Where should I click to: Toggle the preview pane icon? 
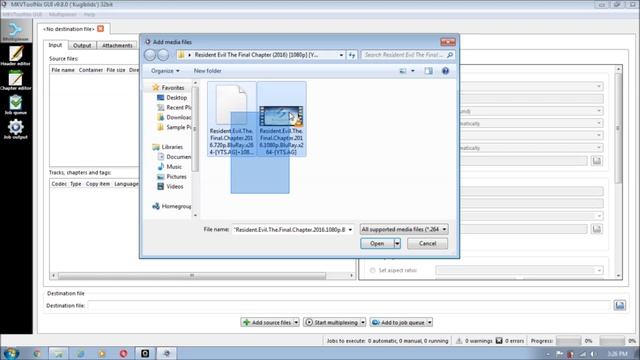(428, 71)
